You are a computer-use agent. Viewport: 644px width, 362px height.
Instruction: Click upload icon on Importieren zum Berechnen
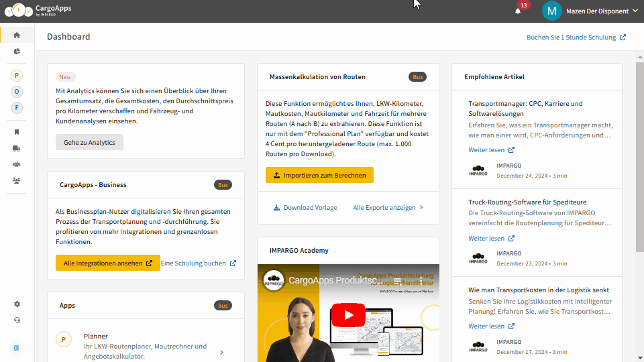point(277,175)
